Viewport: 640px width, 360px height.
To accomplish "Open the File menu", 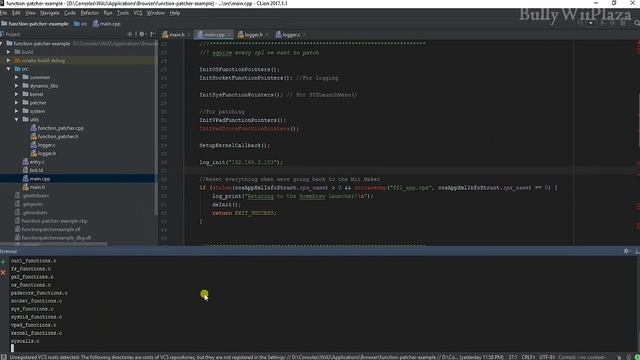I will click(4, 13).
